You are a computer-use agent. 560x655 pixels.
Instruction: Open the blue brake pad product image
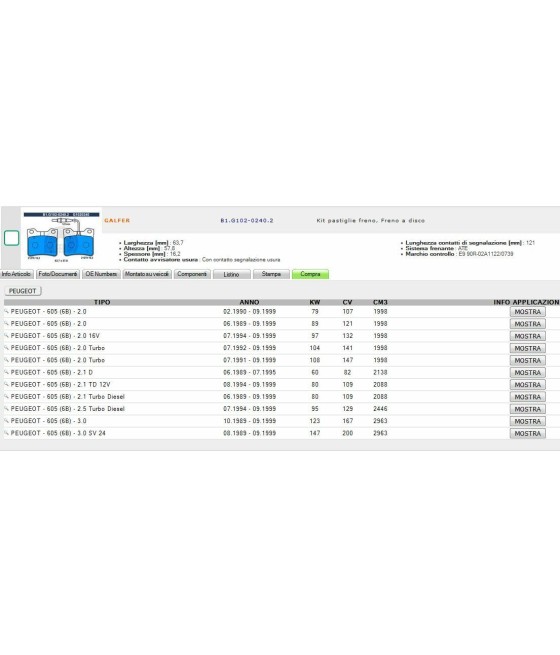coord(61,237)
